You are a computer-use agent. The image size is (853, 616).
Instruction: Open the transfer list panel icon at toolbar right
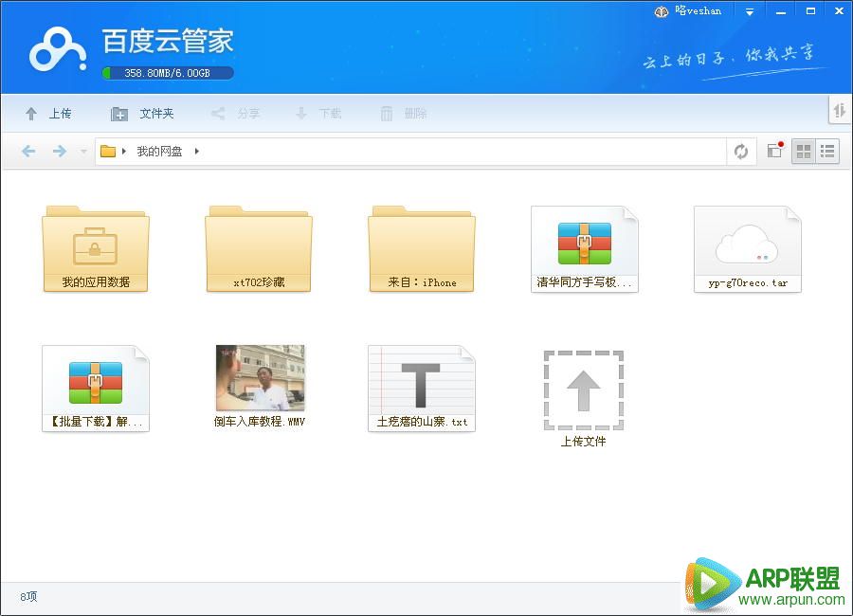[840, 111]
